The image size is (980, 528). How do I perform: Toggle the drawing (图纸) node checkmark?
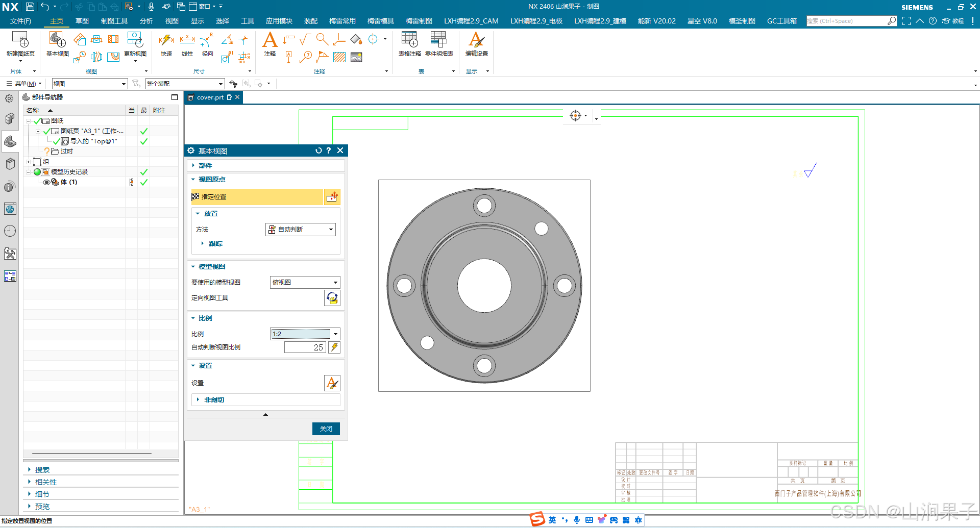tap(37, 121)
